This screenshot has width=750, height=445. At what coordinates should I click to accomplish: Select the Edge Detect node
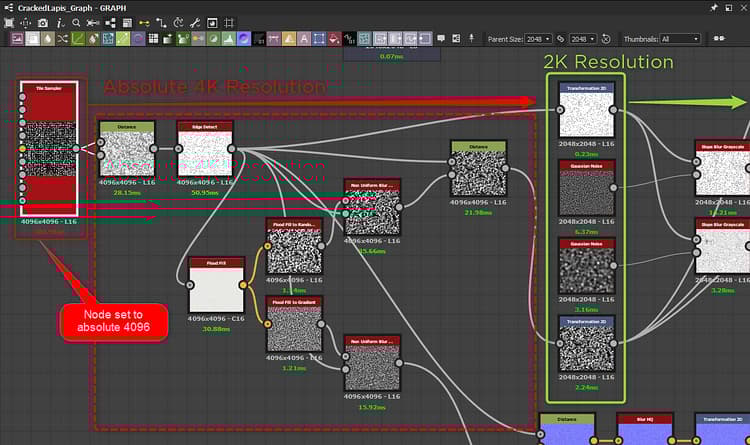[x=204, y=148]
